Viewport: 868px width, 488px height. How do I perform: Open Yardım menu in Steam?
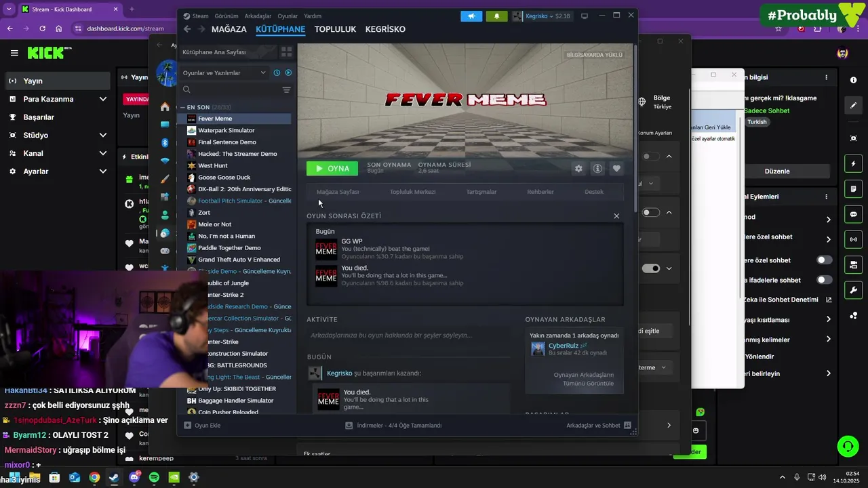313,16
